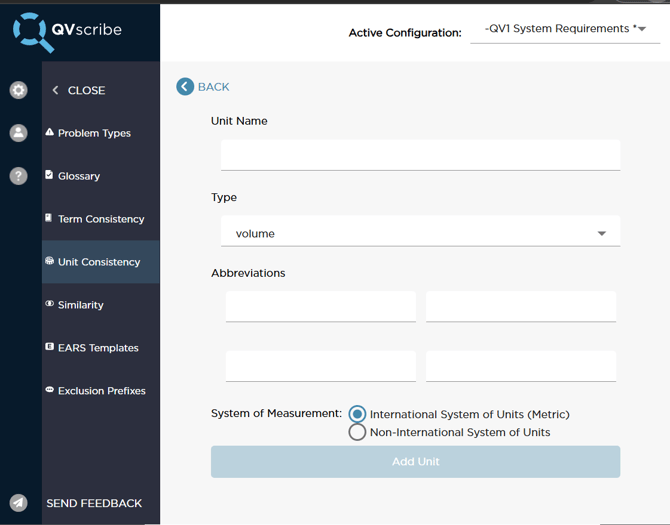
Task: Click the QVscribe logo icon
Action: tap(31, 31)
